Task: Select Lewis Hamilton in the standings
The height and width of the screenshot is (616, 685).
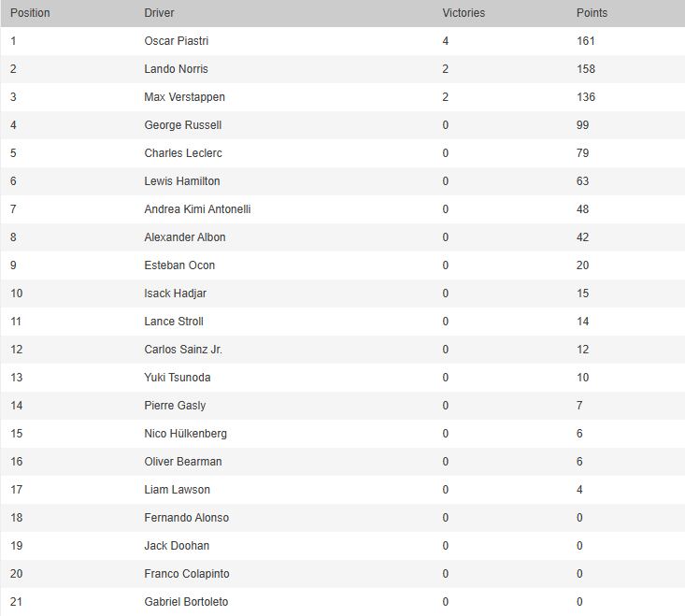Action: [181, 181]
